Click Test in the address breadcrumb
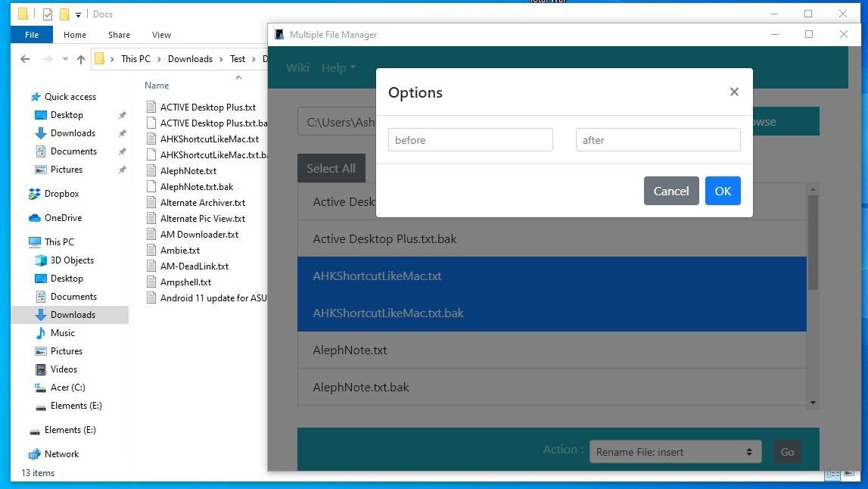This screenshot has width=868, height=489. pyautogui.click(x=238, y=59)
